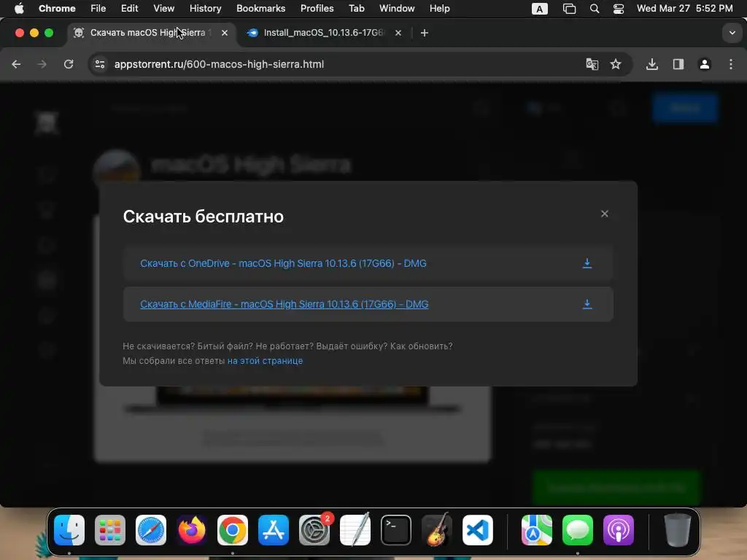Open the History menu

[x=205, y=8]
